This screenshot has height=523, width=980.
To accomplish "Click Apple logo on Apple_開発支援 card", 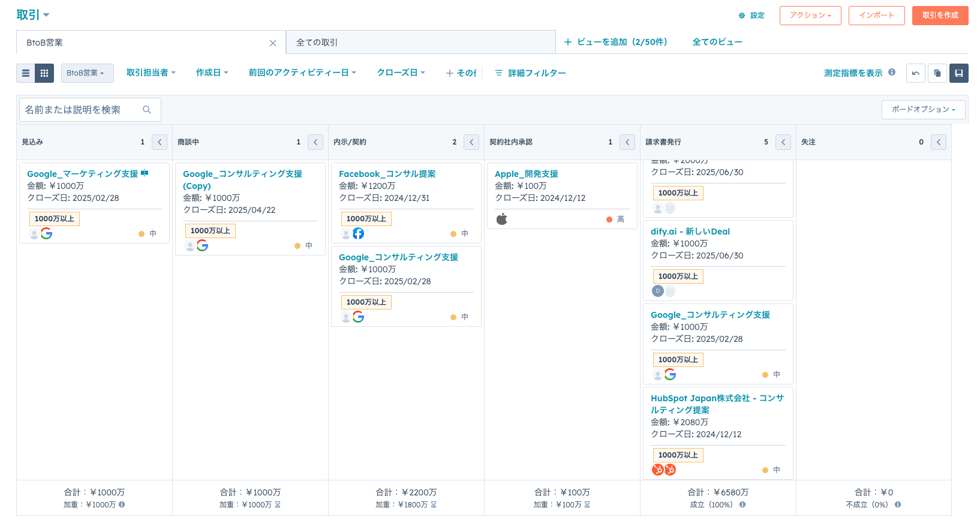I will click(x=502, y=219).
